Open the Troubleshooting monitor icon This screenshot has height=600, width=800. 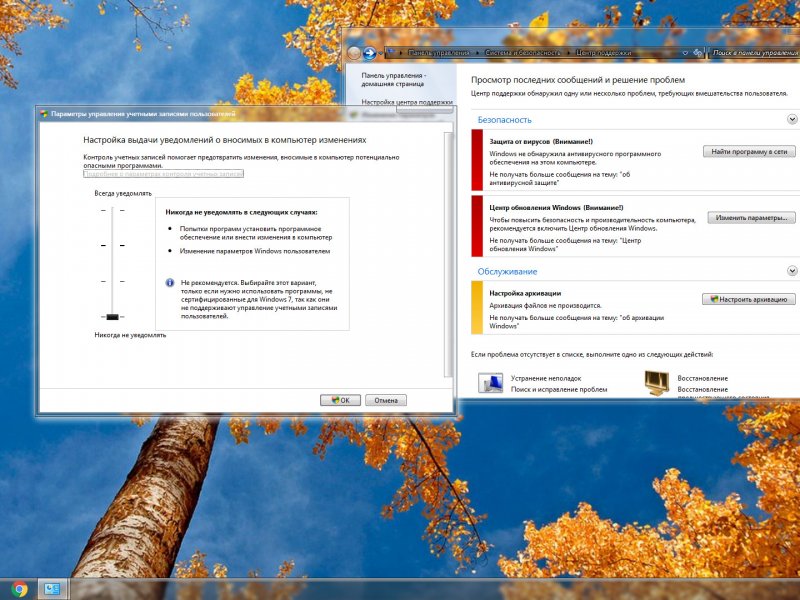pos(490,383)
